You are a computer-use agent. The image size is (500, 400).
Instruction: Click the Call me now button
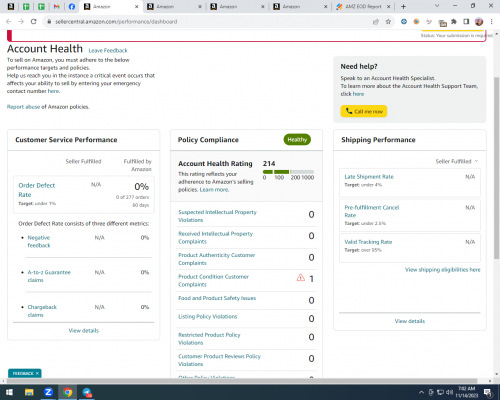(364, 111)
